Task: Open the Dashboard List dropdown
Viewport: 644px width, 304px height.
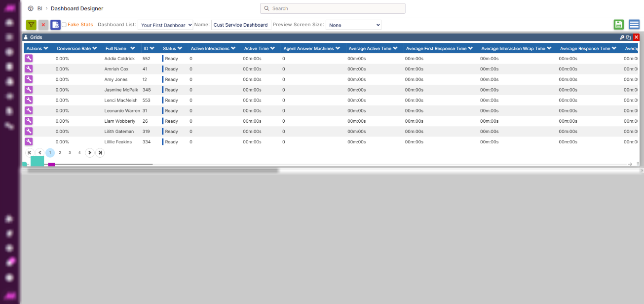Action: tap(165, 25)
